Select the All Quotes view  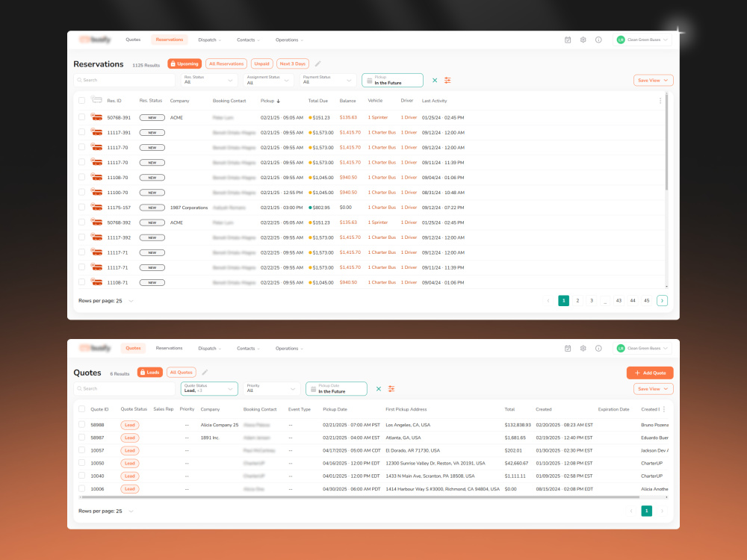click(182, 373)
